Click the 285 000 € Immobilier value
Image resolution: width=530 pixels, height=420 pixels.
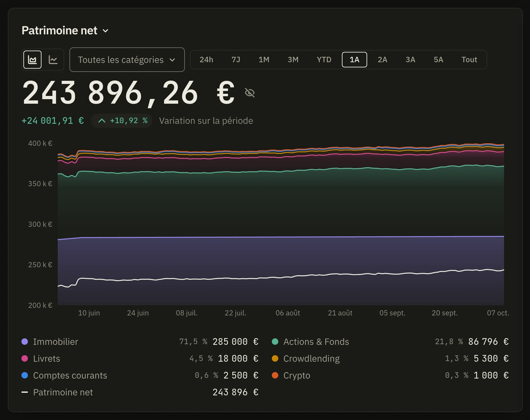click(235, 342)
